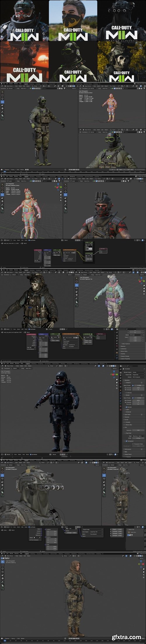Open the Object properties tab in Cycles settings window

pyautogui.click(x=121, y=390)
